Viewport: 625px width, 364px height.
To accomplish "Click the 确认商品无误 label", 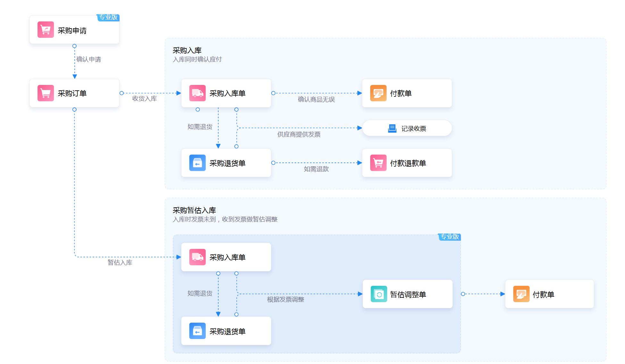I will pyautogui.click(x=316, y=99).
